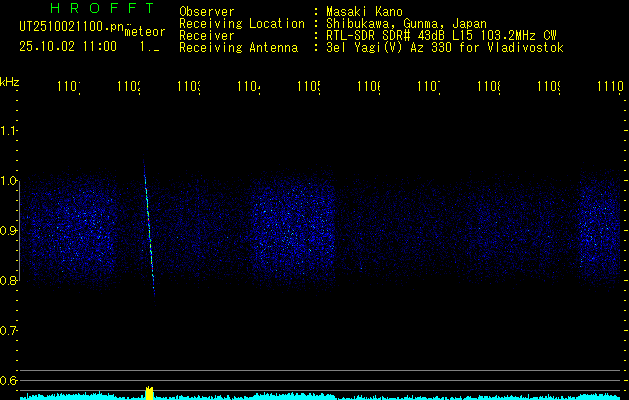Viewport: 629px width, 400px height.
Task: Click the green meteor count label
Action: (x=144, y=31)
